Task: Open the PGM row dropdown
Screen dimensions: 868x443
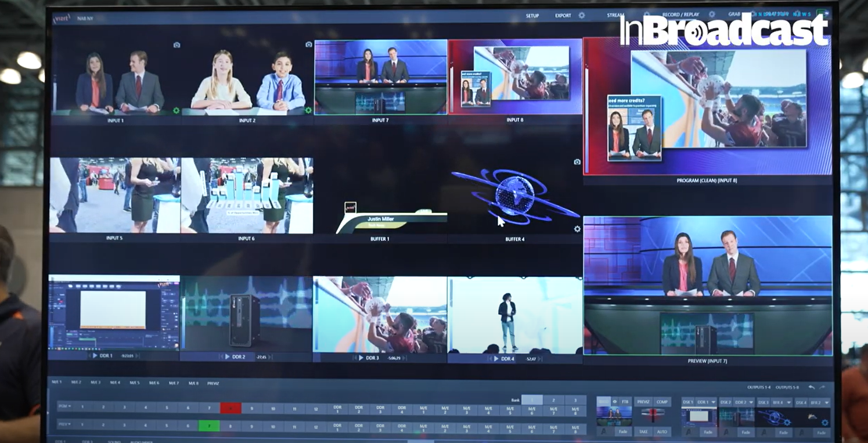Action: pos(65,406)
